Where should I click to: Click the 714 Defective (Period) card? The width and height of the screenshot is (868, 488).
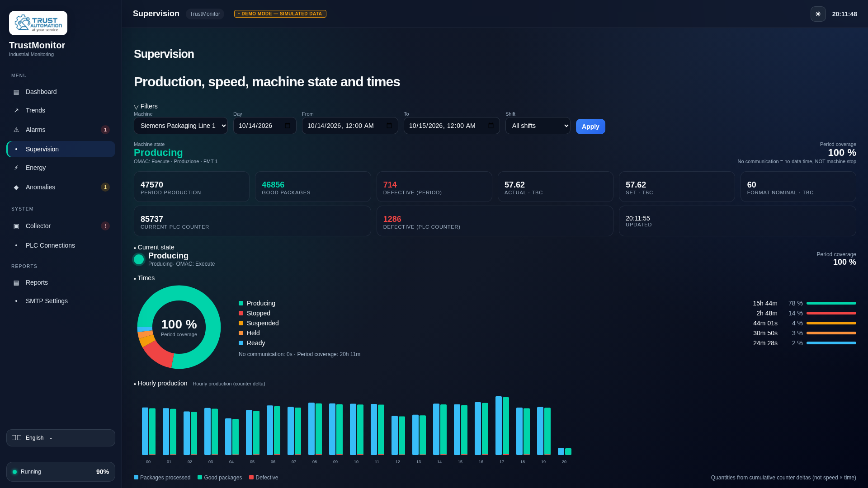[434, 187]
